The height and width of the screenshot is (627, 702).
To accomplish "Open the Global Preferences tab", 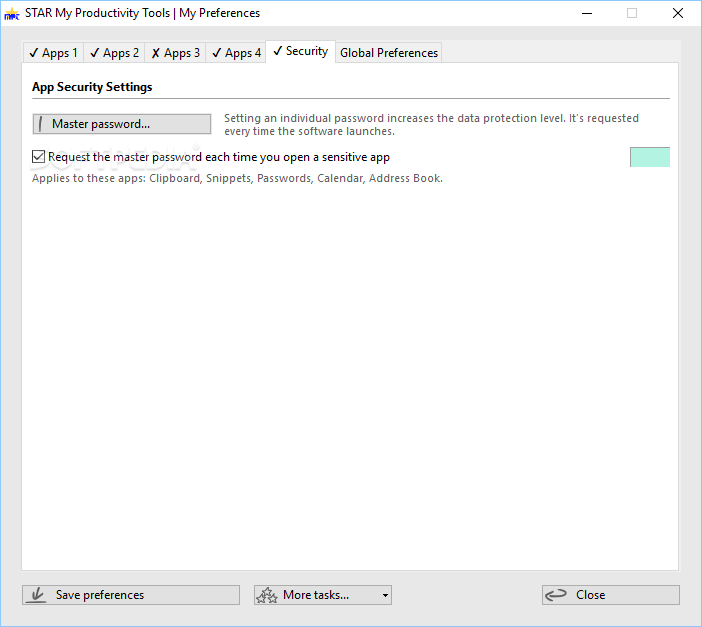I will (389, 53).
